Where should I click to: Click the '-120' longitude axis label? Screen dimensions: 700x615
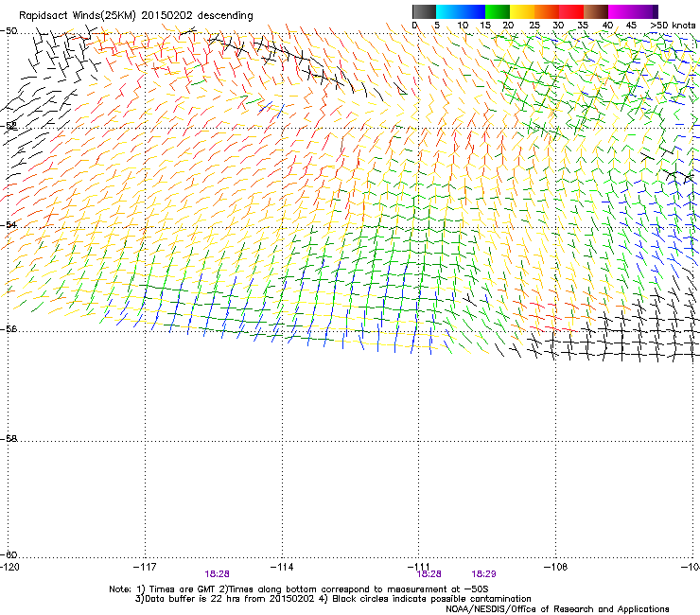[9, 567]
